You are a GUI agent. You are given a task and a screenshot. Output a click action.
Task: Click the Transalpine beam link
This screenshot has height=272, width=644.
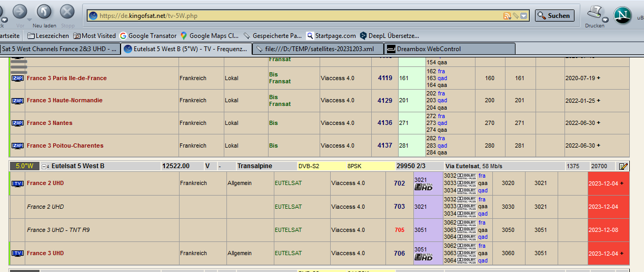(255, 166)
